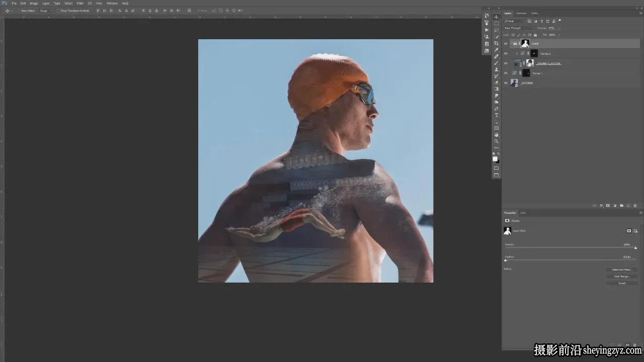Select the Horizontal Type tool

(x=497, y=115)
